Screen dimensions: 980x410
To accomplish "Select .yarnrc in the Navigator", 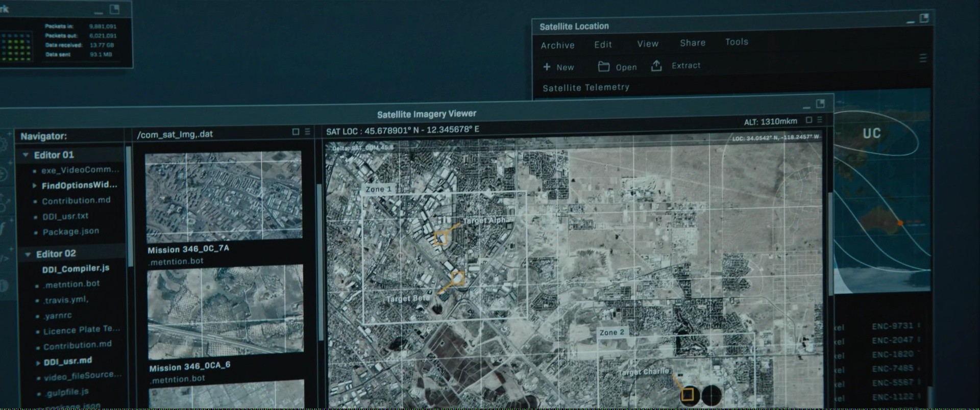I will (58, 316).
